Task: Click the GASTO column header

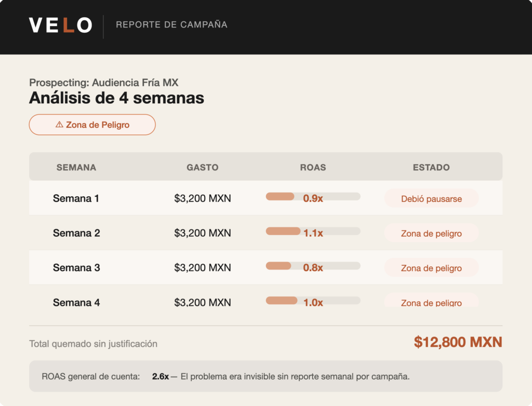Action: pos(203,167)
